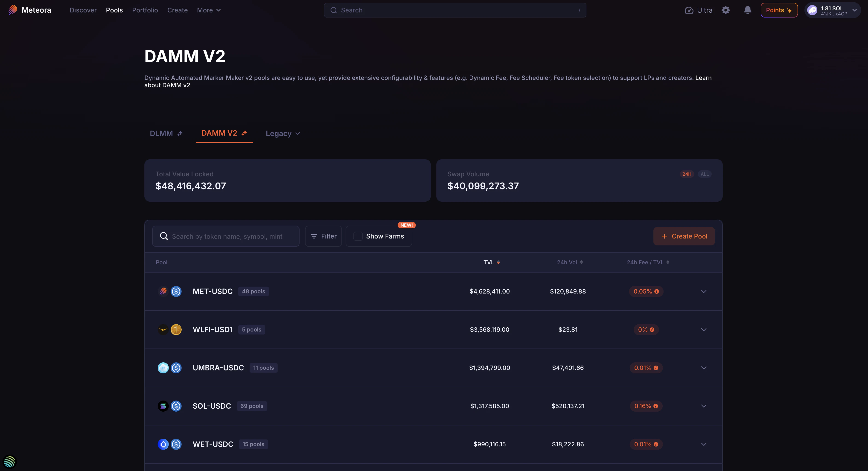Open the Filter options
Viewport: 868px width, 471px height.
(323, 236)
